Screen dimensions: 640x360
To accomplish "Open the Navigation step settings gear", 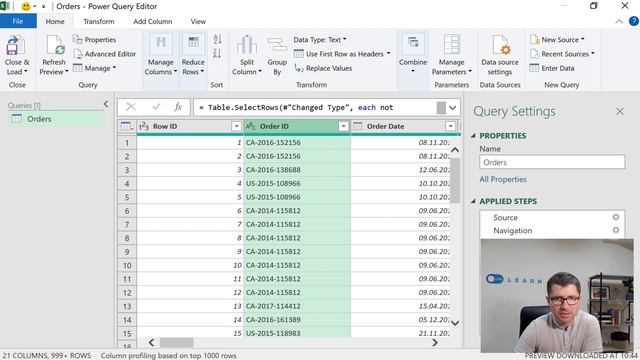I will pos(616,230).
